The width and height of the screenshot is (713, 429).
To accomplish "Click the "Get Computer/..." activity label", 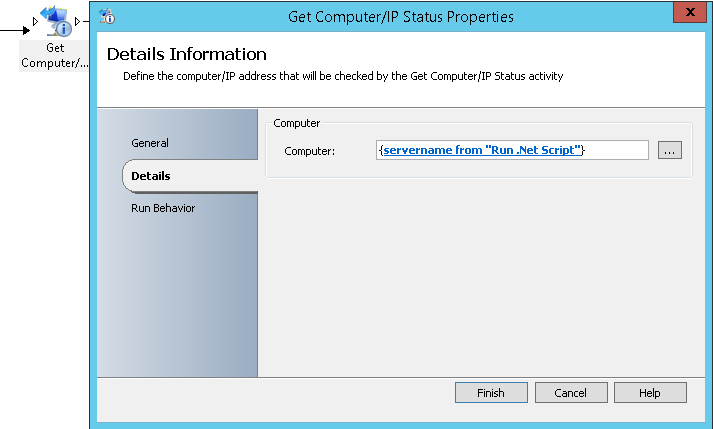I will [x=55, y=55].
